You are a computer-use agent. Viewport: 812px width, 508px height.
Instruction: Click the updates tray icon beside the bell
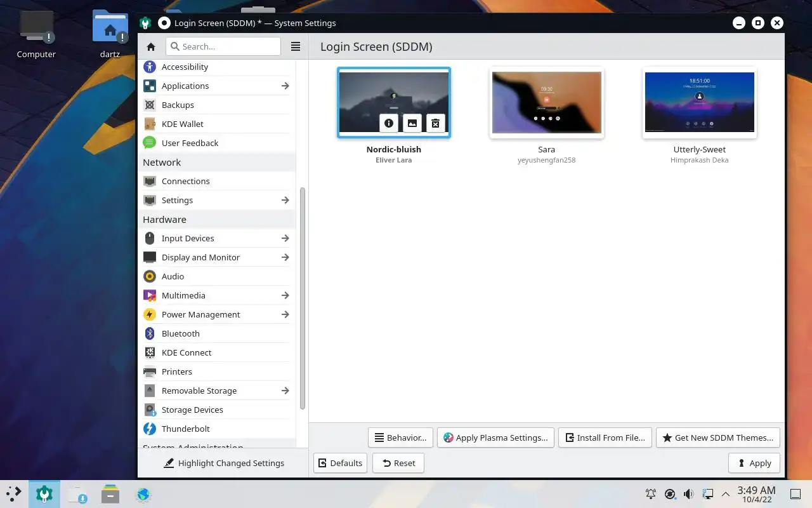(670, 494)
